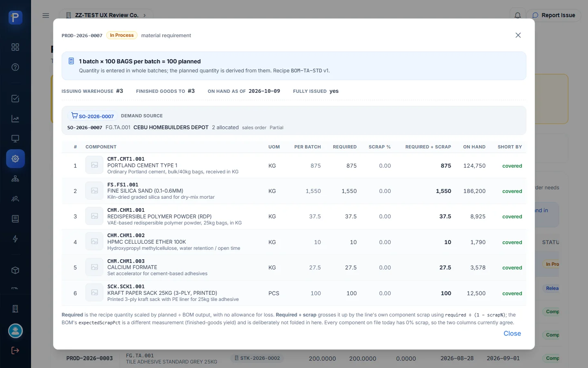Click the Portland Cement image thumbnail

(x=94, y=165)
